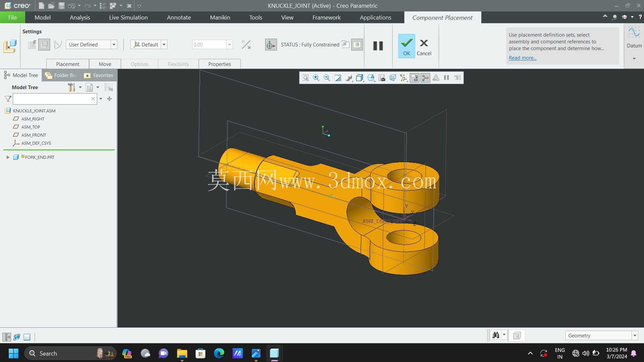Switch to the Analysis ribbon tab
The height and width of the screenshot is (362, 644).
click(80, 17)
